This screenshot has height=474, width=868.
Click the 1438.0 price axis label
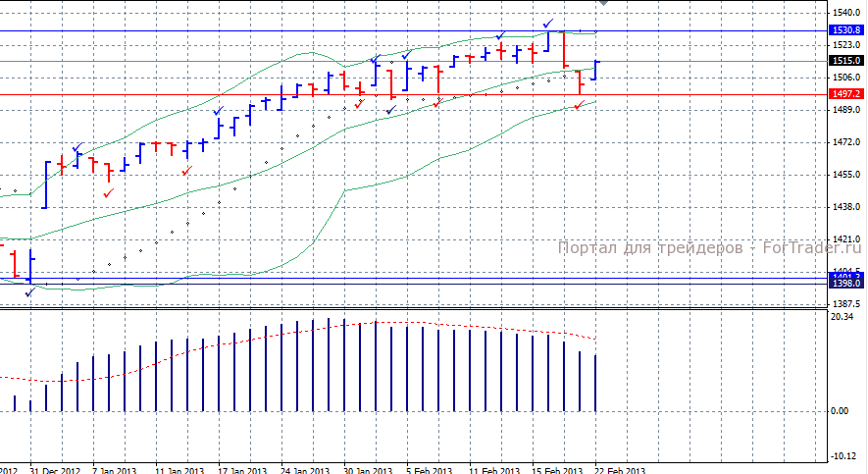point(847,206)
